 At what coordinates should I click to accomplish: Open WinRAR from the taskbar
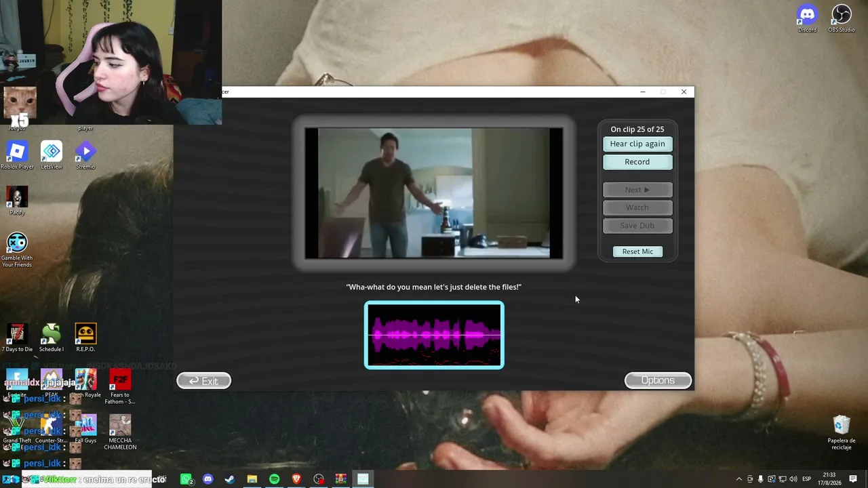(x=340, y=479)
